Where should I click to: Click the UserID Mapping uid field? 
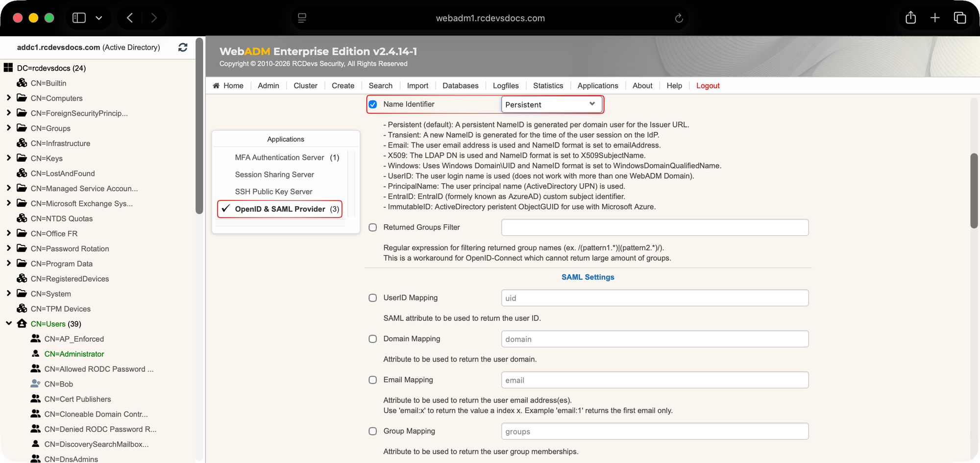[x=655, y=298]
